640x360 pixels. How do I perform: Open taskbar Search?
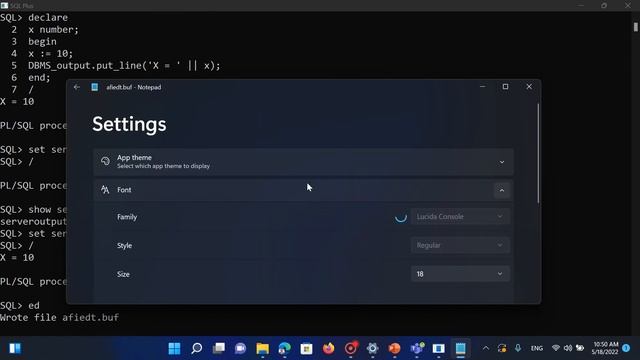click(196, 348)
